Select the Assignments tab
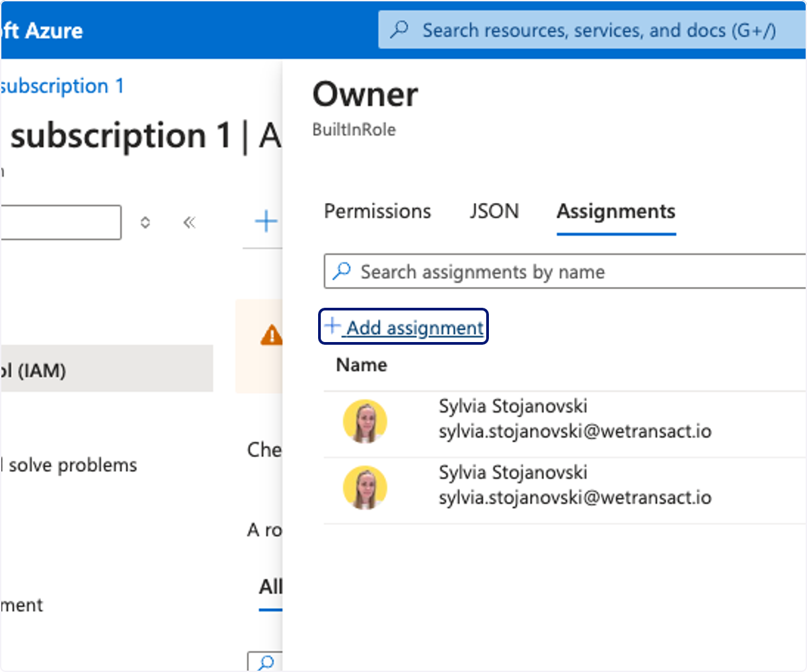The image size is (807, 672). coord(616,212)
